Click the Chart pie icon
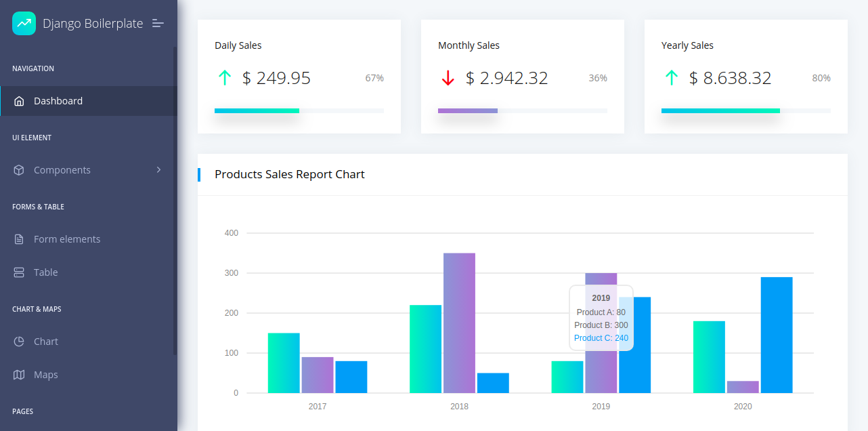 (19, 342)
